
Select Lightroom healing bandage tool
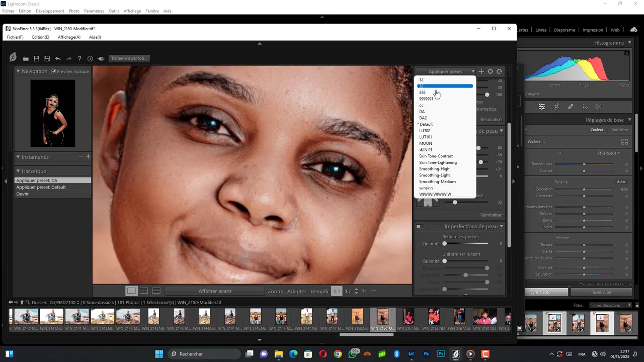[x=571, y=107]
